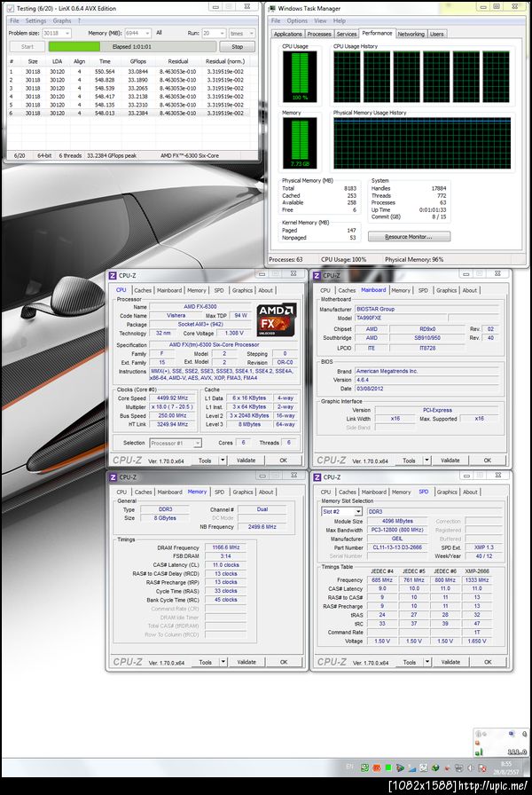The image size is (532, 795).
Task: Click the orange-red tray icon
Action: click(x=377, y=767)
